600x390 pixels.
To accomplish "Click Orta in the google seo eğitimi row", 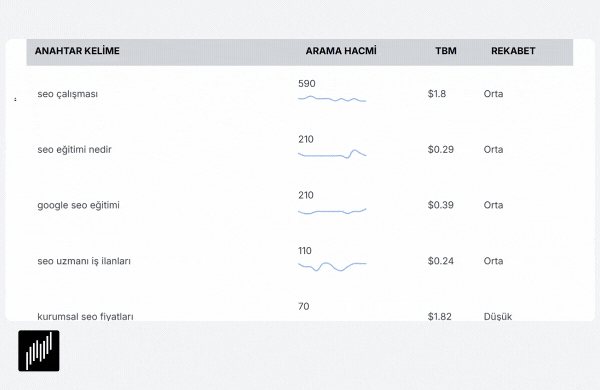I will (493, 205).
